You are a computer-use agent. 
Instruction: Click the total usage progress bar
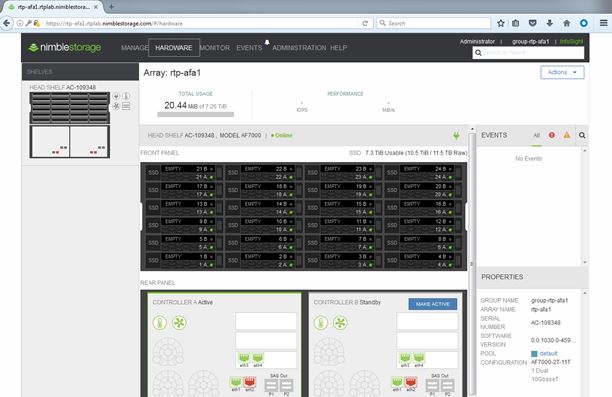pyautogui.click(x=196, y=114)
